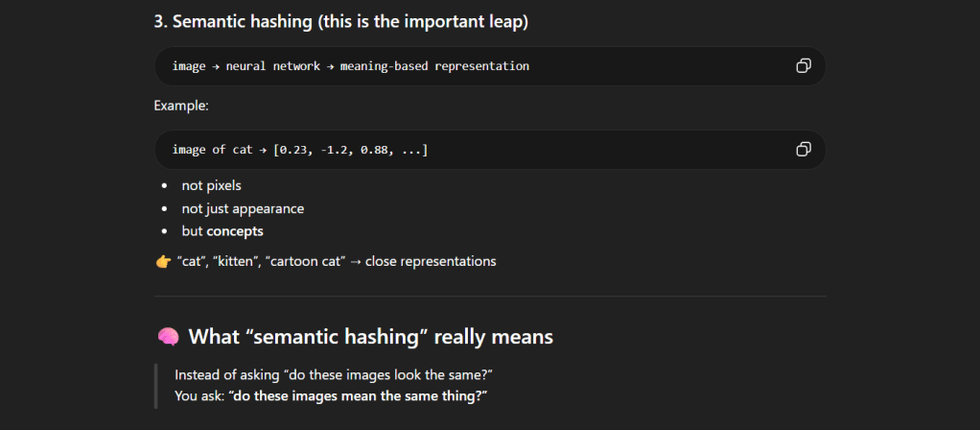Click the horizontal divider line
Image resolution: width=980 pixels, height=430 pixels.
tap(489, 297)
